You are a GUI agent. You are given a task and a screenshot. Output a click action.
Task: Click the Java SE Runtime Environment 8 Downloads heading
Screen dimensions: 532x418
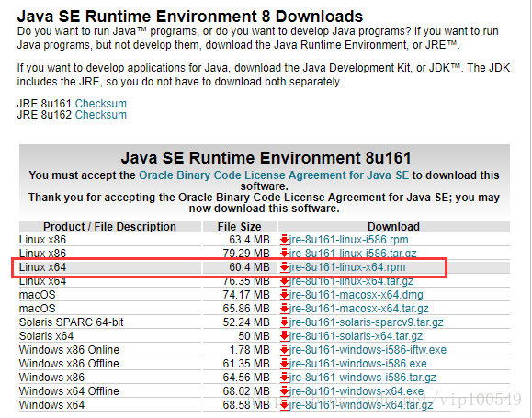tap(190, 17)
